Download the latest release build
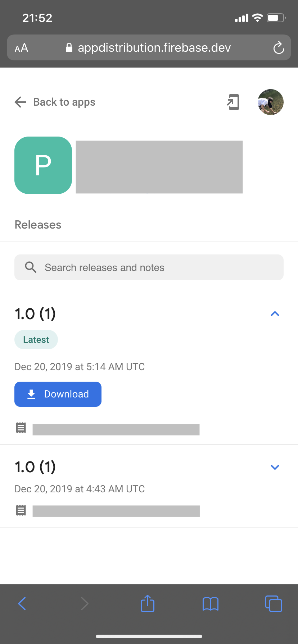The image size is (298, 644). click(x=58, y=394)
